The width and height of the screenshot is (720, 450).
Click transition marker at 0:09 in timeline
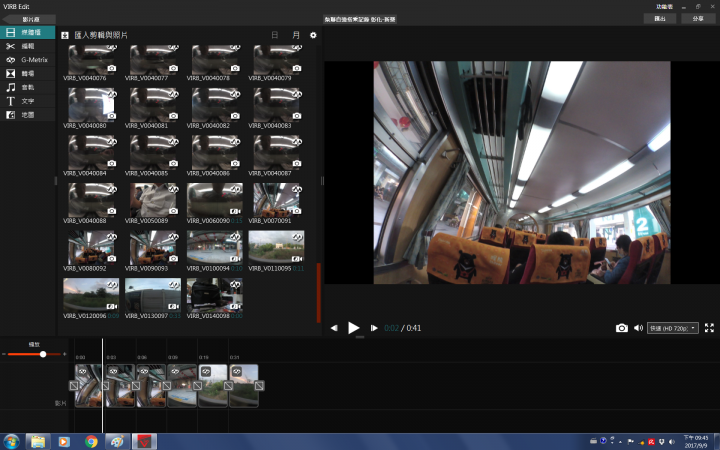coord(167,386)
